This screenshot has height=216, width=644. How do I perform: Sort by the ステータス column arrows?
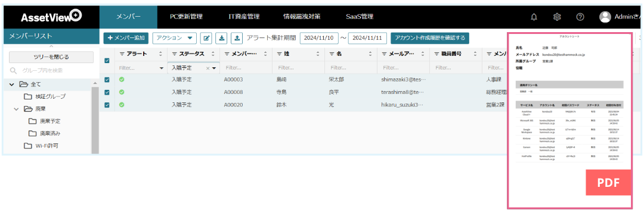click(213, 54)
